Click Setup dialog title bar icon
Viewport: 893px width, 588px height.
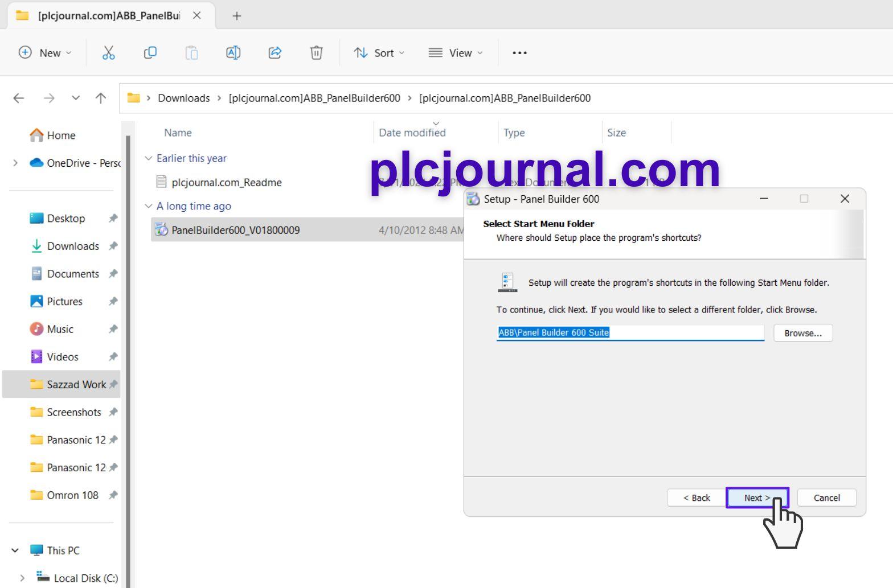pos(473,199)
